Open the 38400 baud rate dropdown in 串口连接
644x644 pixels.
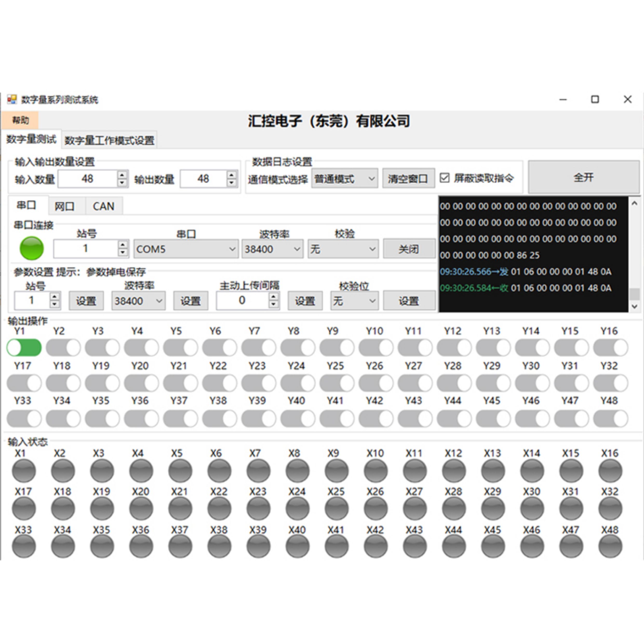[x=272, y=249]
